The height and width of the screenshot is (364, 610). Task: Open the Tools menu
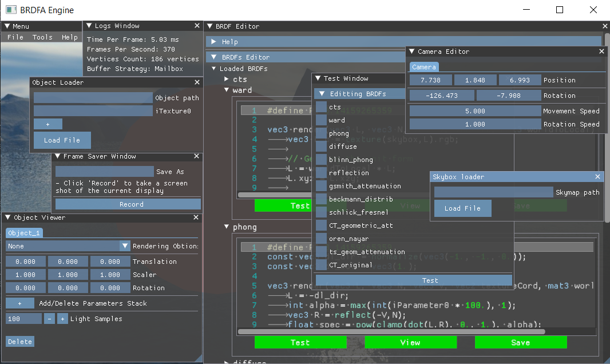(42, 37)
